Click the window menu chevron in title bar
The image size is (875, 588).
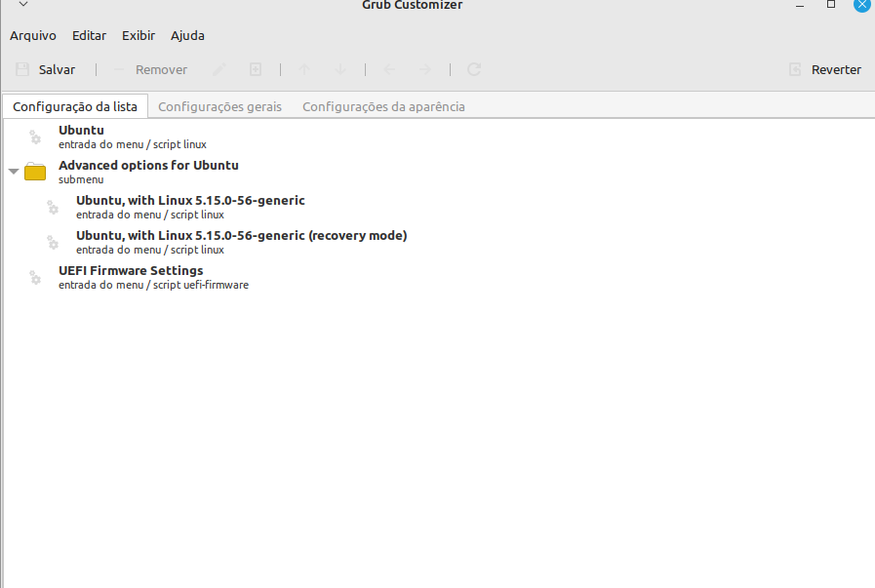23,4
